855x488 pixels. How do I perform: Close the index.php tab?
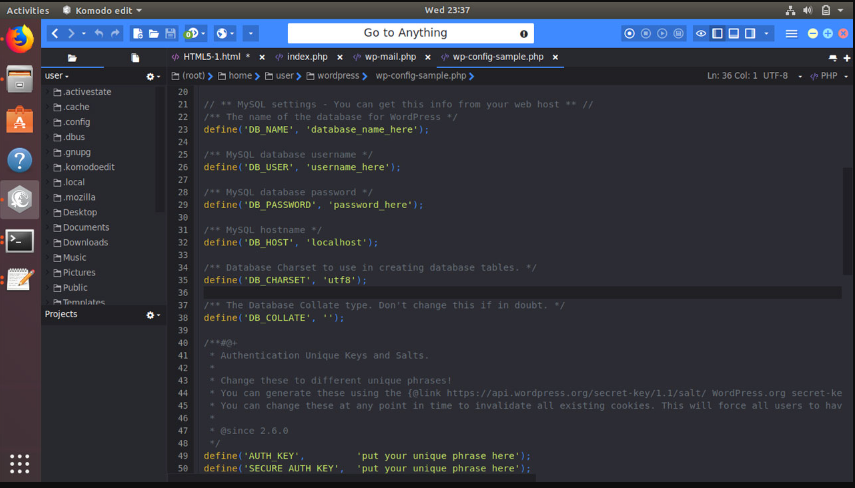click(340, 57)
